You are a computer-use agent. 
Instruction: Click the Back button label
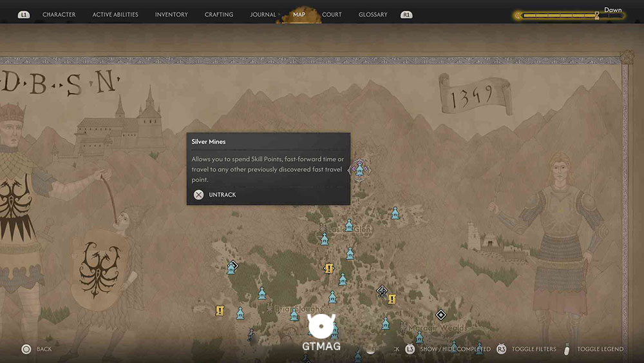[44, 349]
